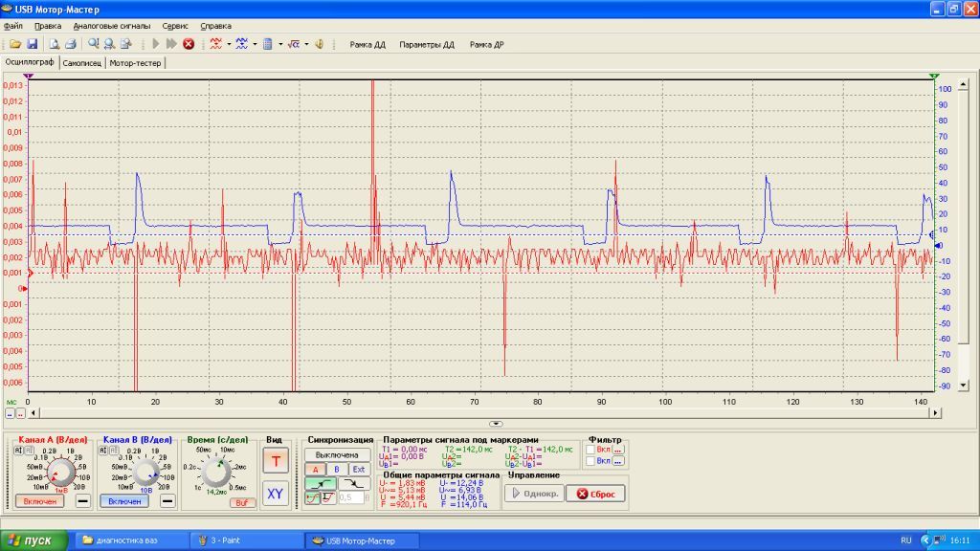
Task: Click the first magnifier zoom icon
Action: [93, 44]
